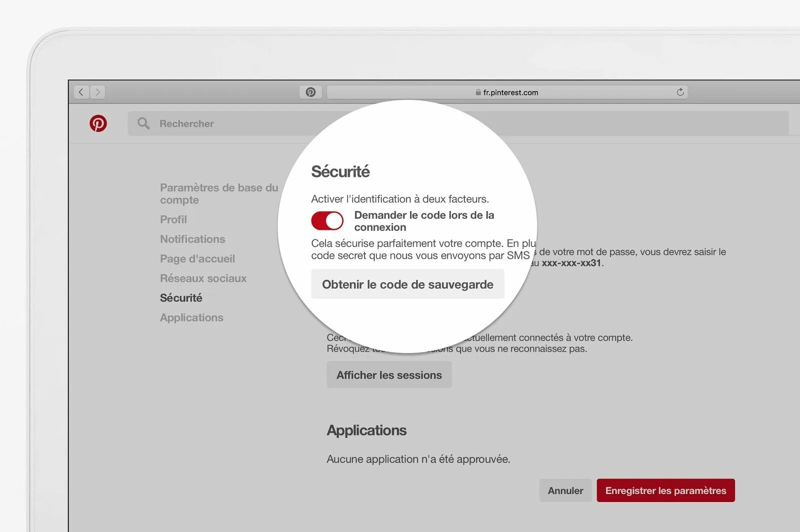This screenshot has width=800, height=532.
Task: Click the Afficher les sessions button
Action: (389, 375)
